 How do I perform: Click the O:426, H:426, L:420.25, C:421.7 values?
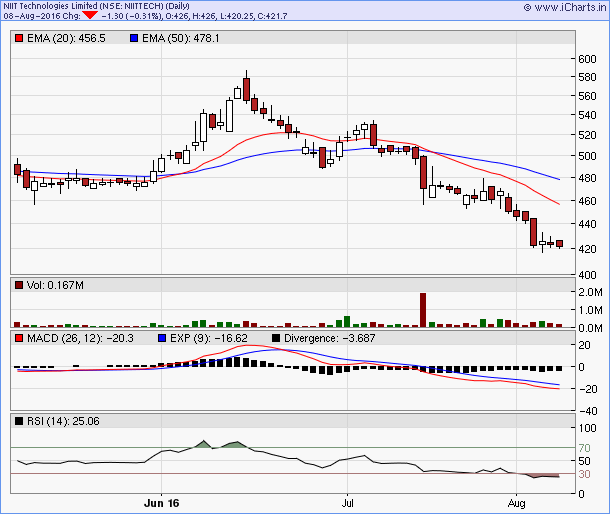pyautogui.click(x=226, y=16)
